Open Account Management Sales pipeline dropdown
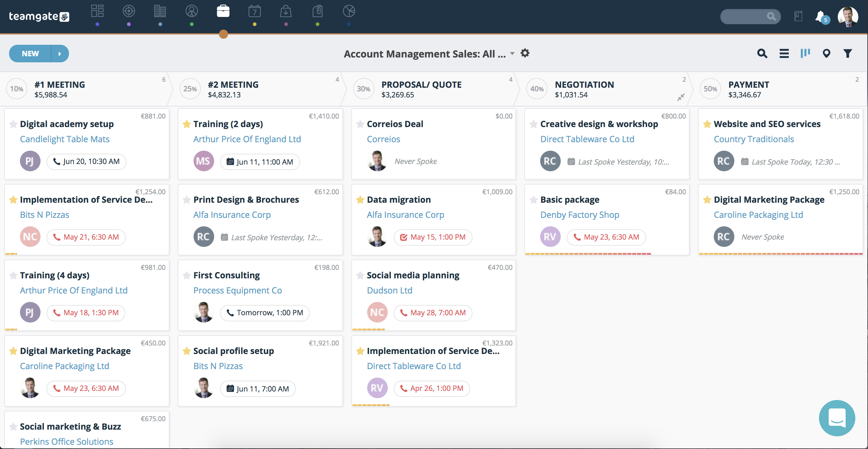 click(512, 54)
